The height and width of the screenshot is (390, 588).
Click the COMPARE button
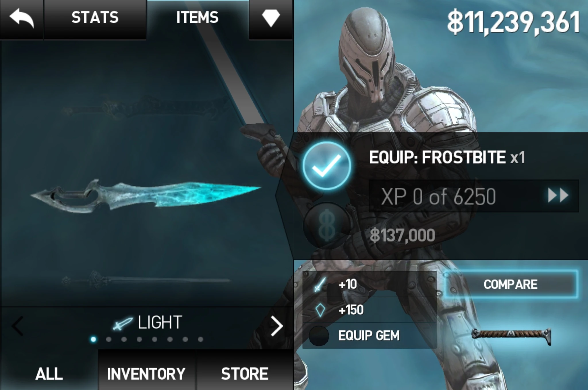510,284
